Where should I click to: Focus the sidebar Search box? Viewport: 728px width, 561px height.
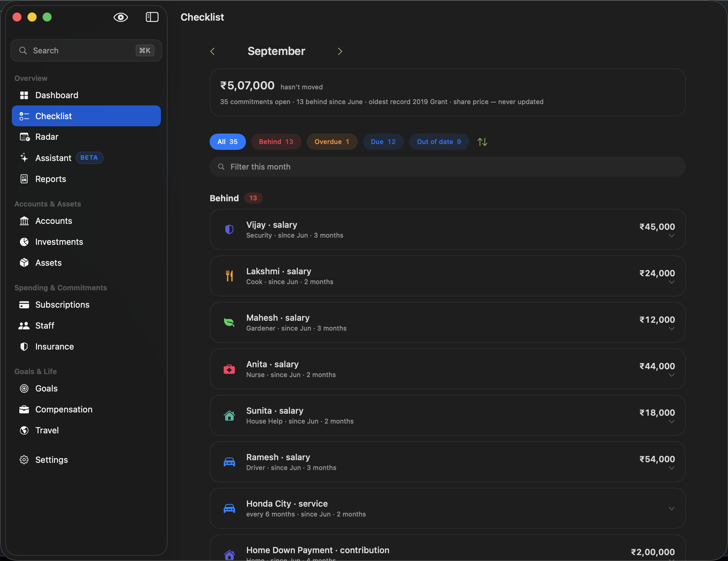pos(86,51)
